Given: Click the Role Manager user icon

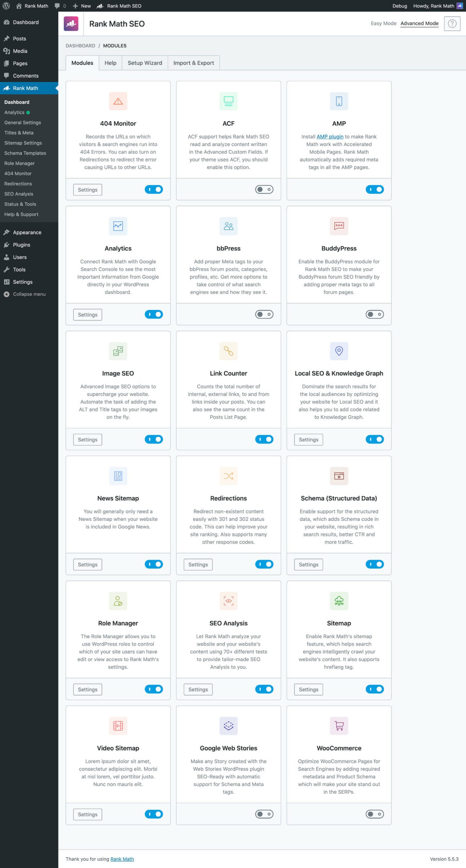Looking at the screenshot, I should (118, 601).
